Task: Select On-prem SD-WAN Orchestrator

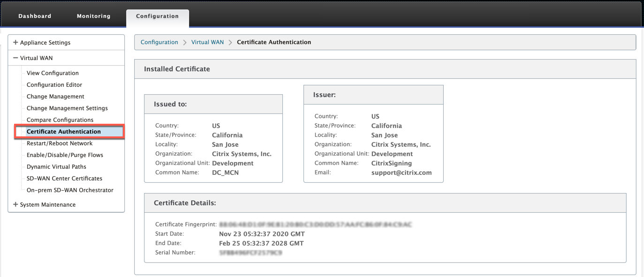Action: pyautogui.click(x=70, y=190)
